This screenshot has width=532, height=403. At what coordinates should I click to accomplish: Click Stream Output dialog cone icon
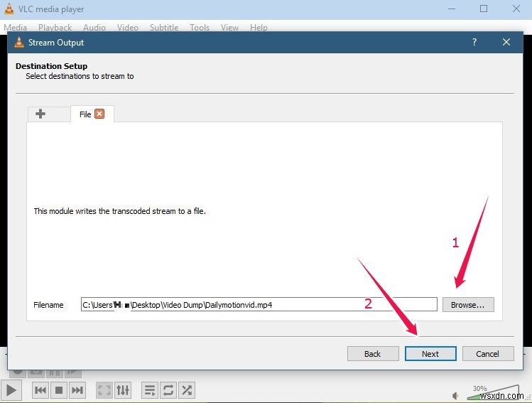[x=19, y=43]
